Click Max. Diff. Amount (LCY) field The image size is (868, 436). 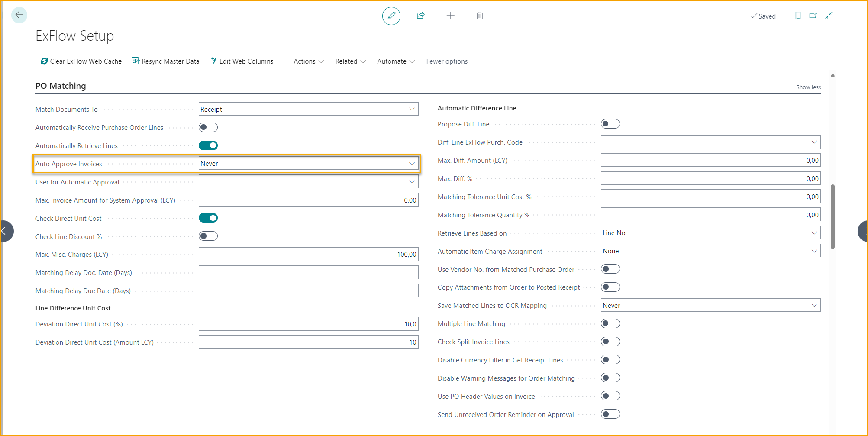(x=711, y=160)
